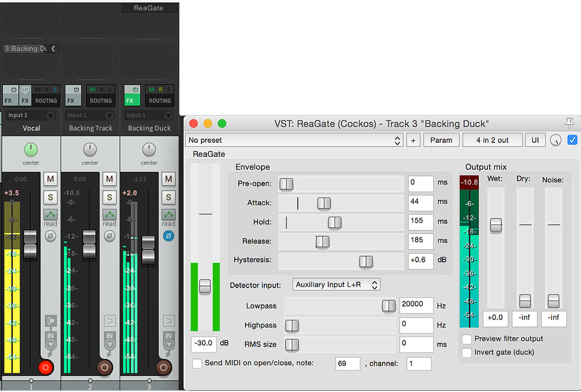This screenshot has width=581, height=392.
Task: Click the UI button in ReaGate
Action: coord(535,140)
